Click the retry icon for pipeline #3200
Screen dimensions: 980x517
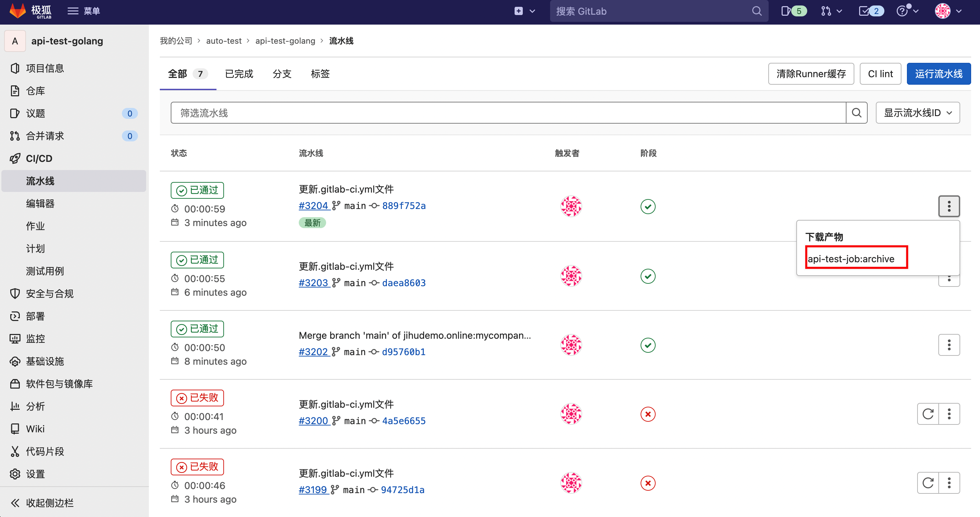[928, 414]
